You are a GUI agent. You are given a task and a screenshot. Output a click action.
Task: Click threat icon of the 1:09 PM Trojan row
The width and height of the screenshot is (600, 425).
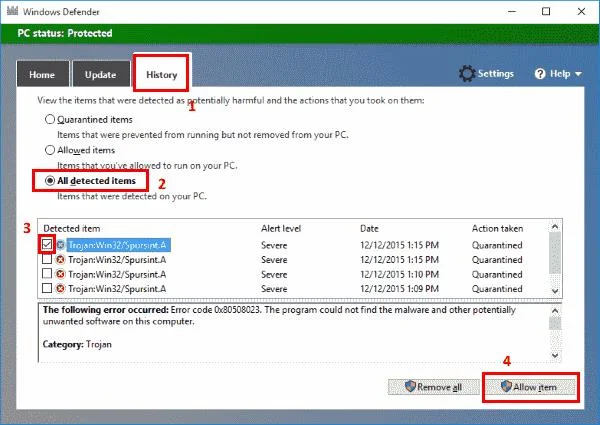(60, 288)
